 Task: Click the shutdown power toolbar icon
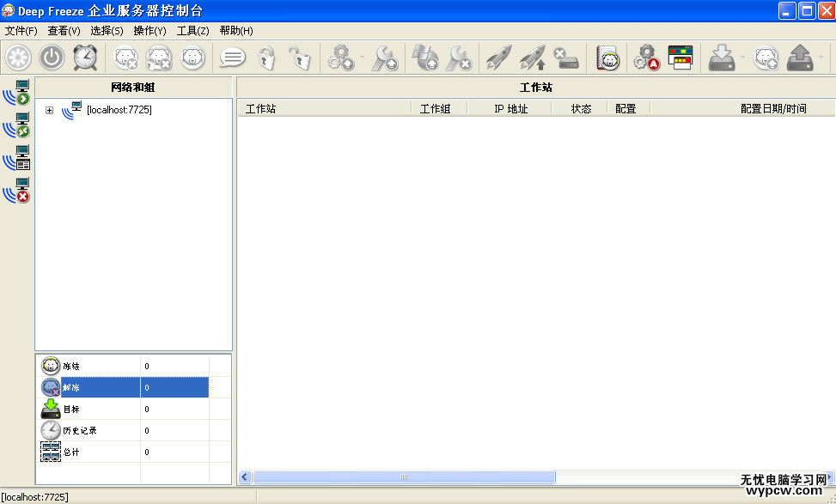click(52, 58)
